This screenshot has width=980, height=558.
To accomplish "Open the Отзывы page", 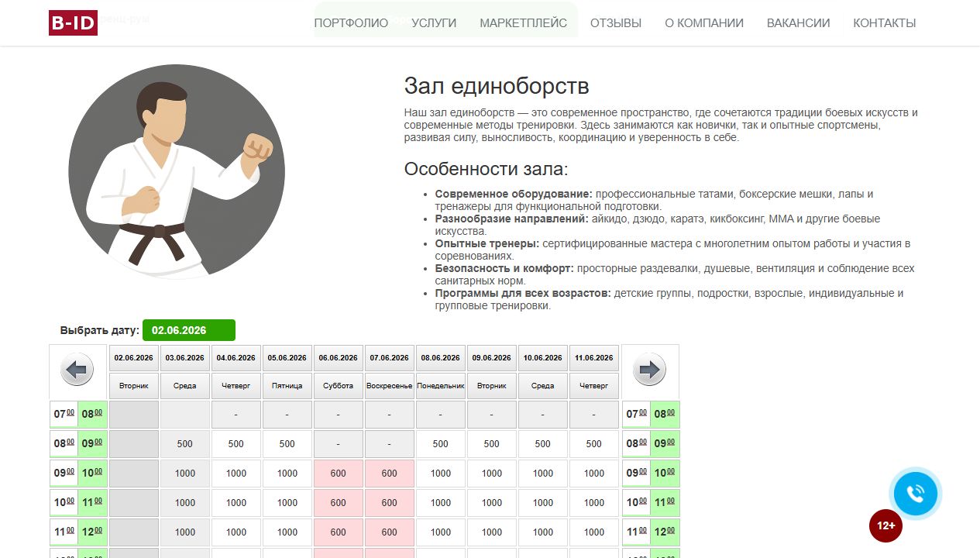I will (616, 23).
